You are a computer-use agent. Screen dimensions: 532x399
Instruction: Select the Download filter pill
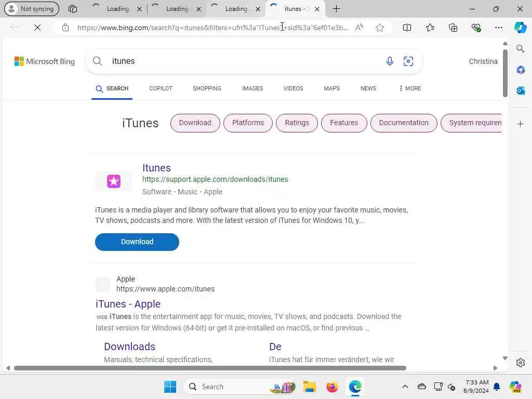pos(195,123)
